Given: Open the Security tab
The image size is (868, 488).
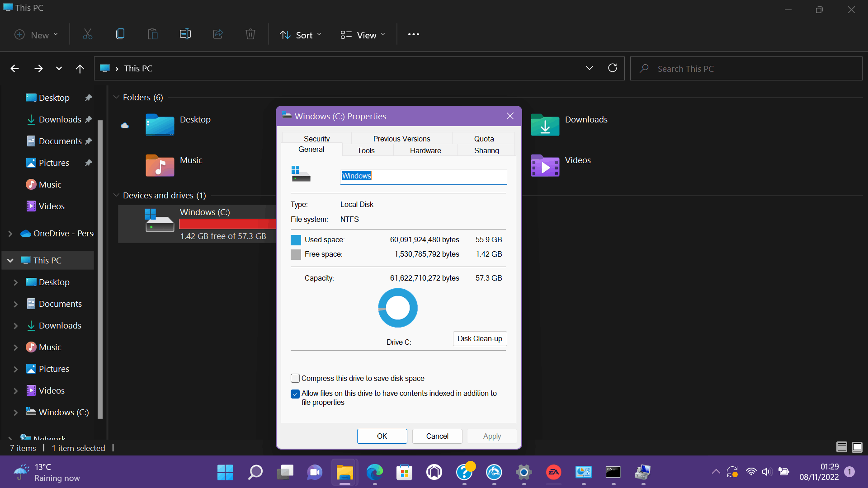Looking at the screenshot, I should tap(316, 139).
